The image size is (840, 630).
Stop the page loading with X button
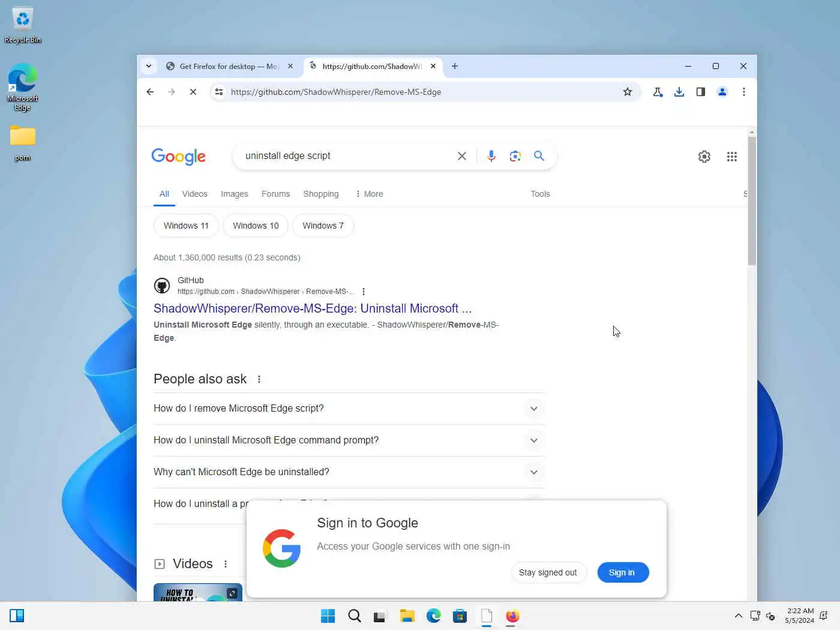193,92
